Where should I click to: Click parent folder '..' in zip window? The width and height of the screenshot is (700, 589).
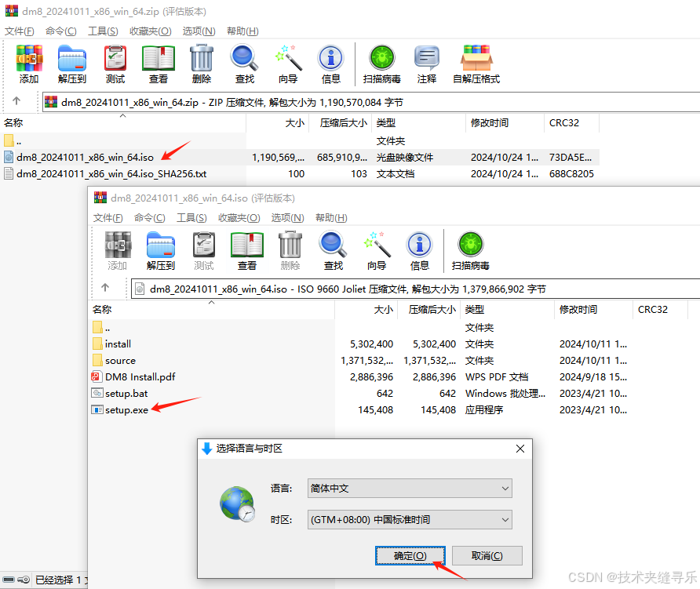tap(13, 141)
